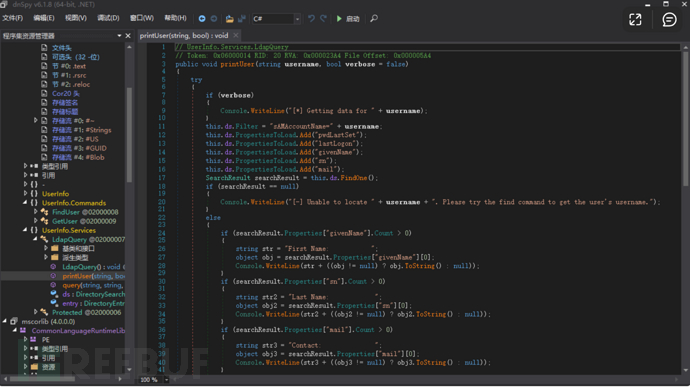Open a file with the folder icon
This screenshot has height=388, width=690.
tap(229, 18)
